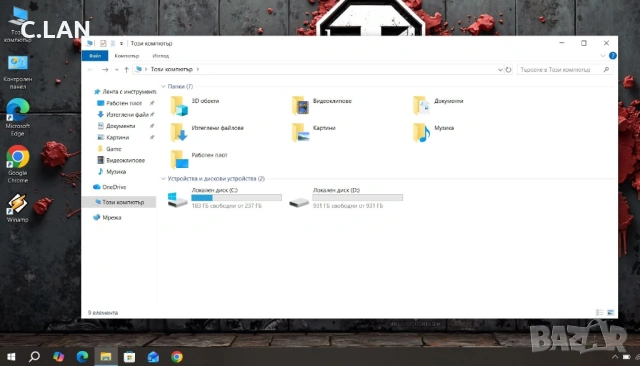Open taskbar Search
This screenshot has height=366, width=640.
pyautogui.click(x=34, y=357)
